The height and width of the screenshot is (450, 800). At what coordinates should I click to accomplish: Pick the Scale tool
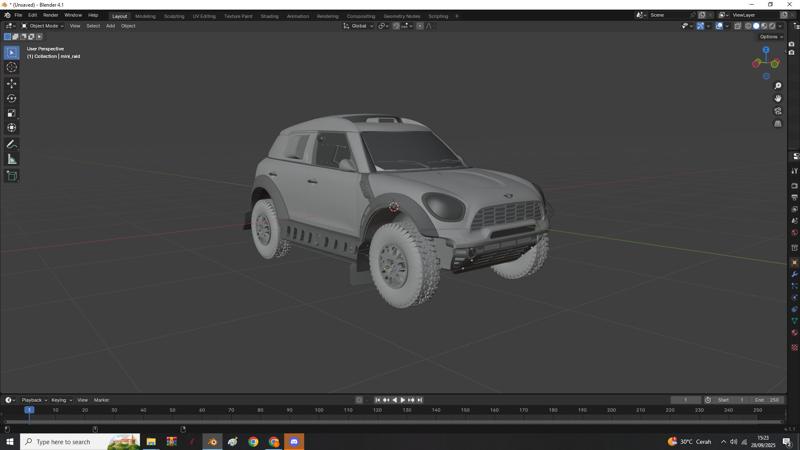click(11, 113)
